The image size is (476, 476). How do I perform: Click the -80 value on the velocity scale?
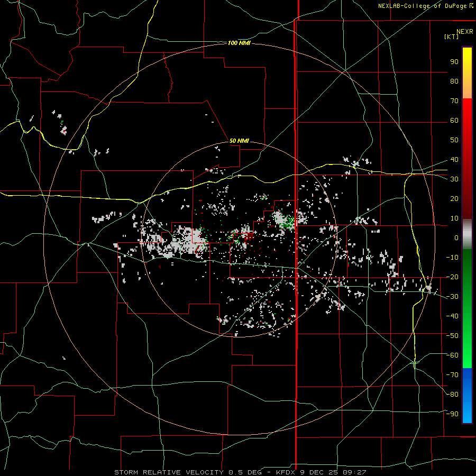452,395
